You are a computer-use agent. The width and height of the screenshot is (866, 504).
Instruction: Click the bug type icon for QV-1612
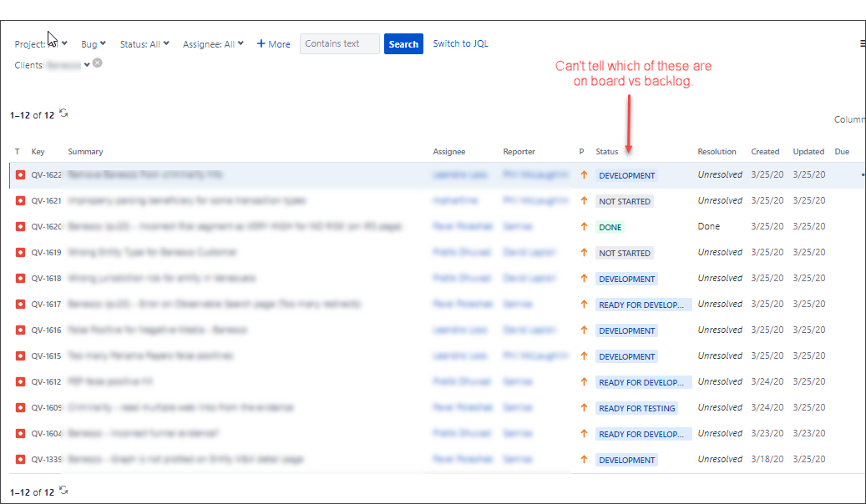click(x=20, y=382)
